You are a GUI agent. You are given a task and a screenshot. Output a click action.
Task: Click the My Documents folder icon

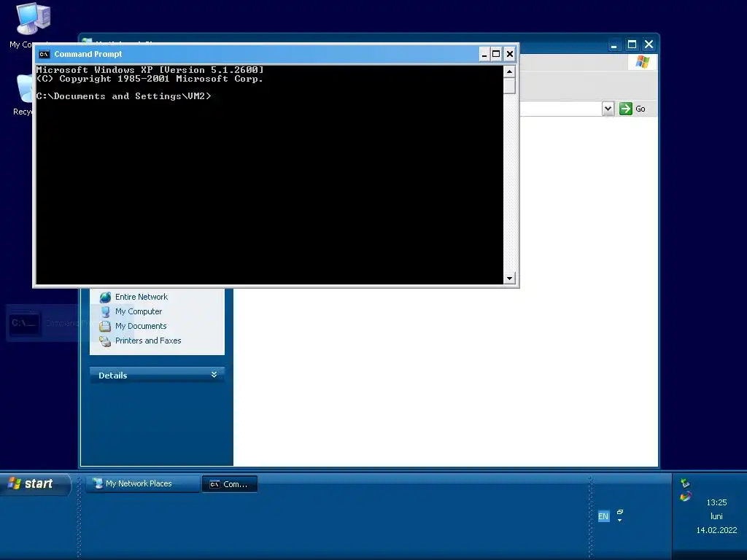click(105, 326)
